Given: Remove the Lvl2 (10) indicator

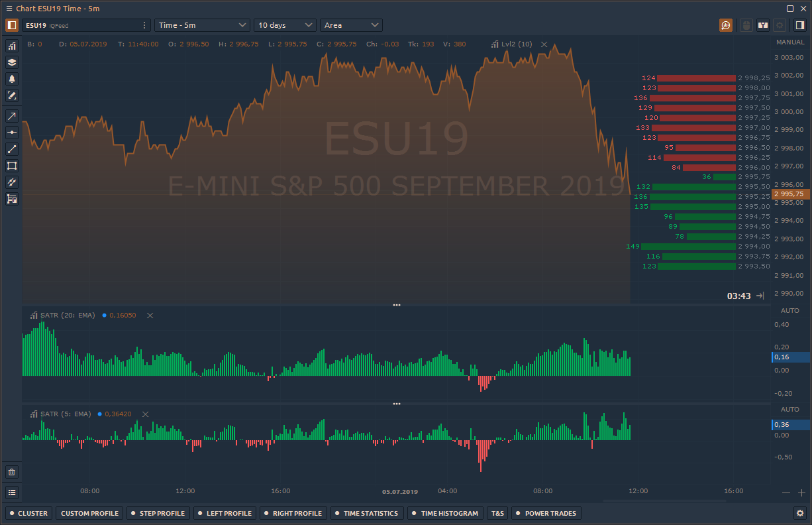Looking at the screenshot, I should click(544, 44).
